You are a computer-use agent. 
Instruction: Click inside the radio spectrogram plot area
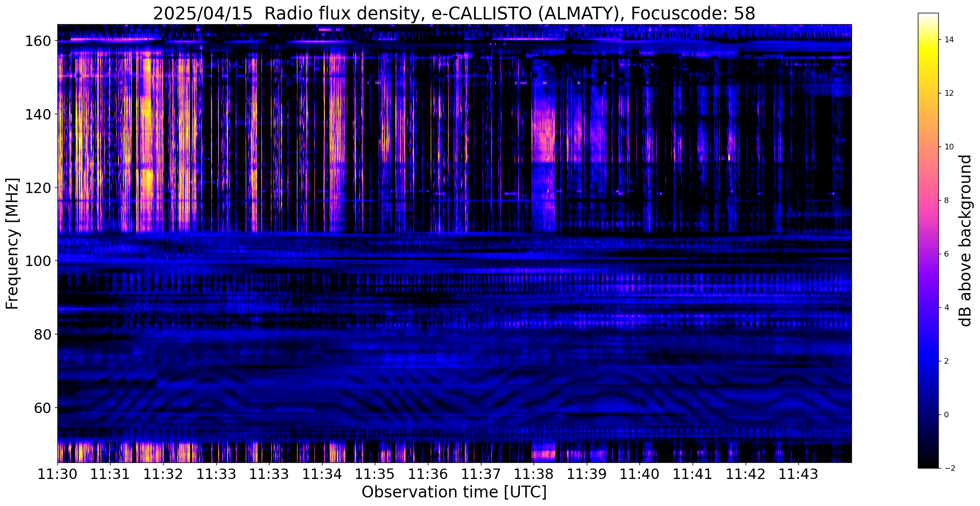tap(454, 243)
